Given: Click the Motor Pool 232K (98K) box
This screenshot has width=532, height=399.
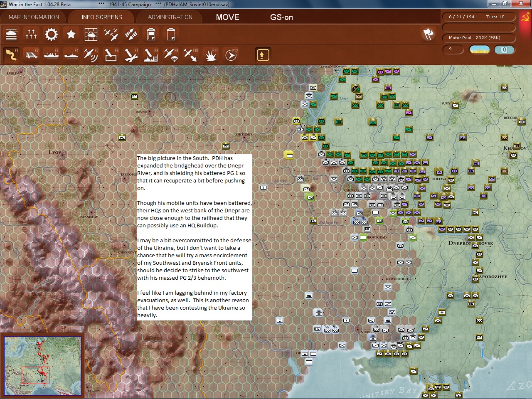Looking at the screenshot, I should click(x=479, y=38).
